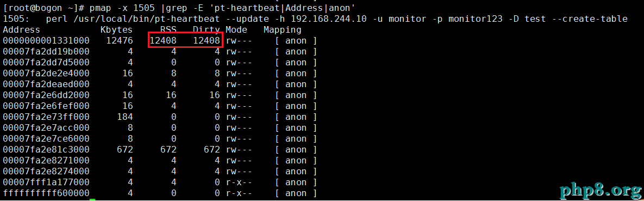Click the RSS column header
Image resolution: width=644 pixels, height=201 pixels.
[168, 29]
